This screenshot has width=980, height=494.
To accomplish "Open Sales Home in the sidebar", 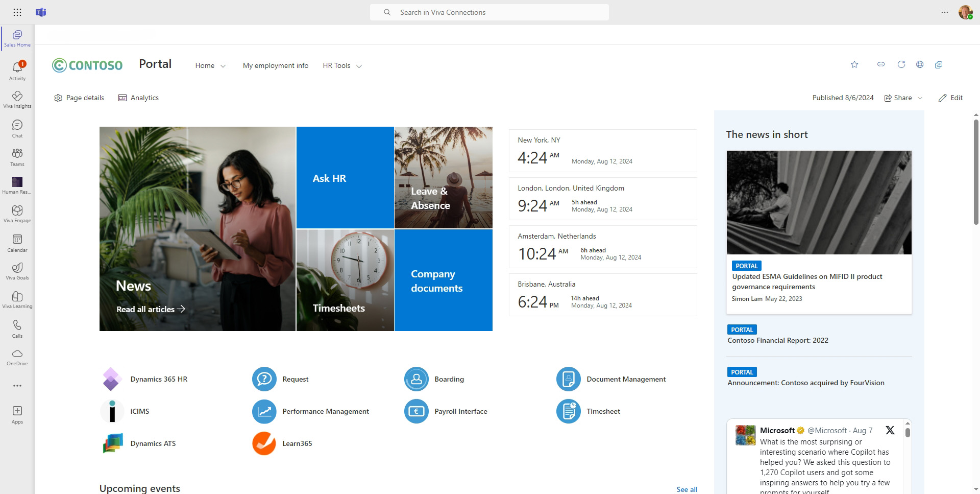I will pos(17,38).
